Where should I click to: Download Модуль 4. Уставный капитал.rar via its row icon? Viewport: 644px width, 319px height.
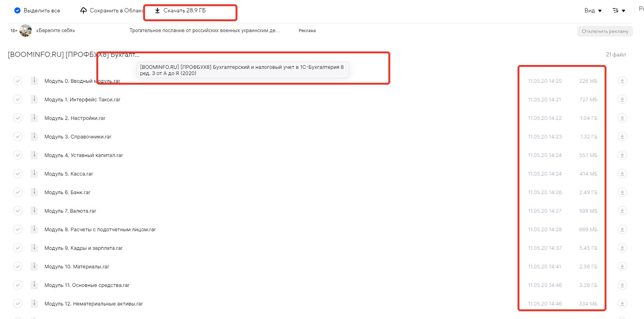(622, 155)
